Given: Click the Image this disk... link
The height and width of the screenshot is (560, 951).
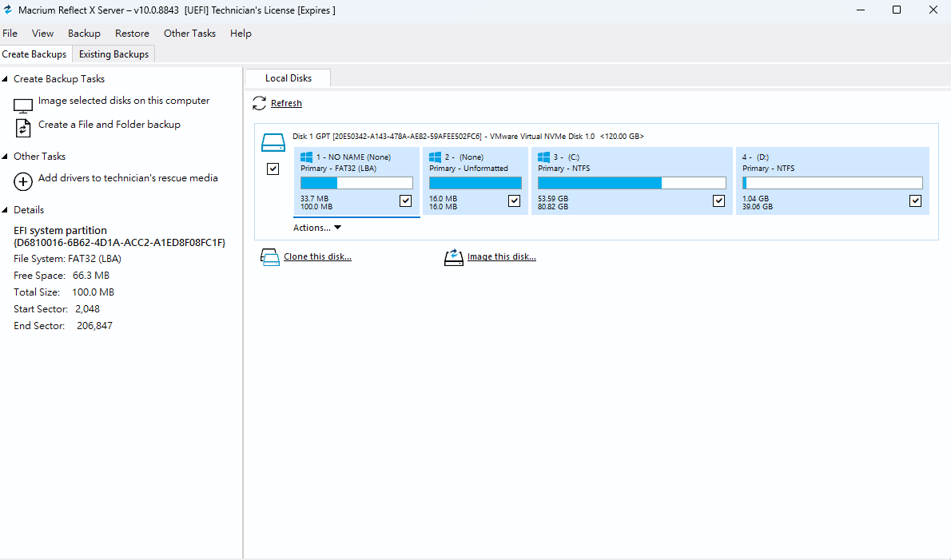Looking at the screenshot, I should [501, 257].
